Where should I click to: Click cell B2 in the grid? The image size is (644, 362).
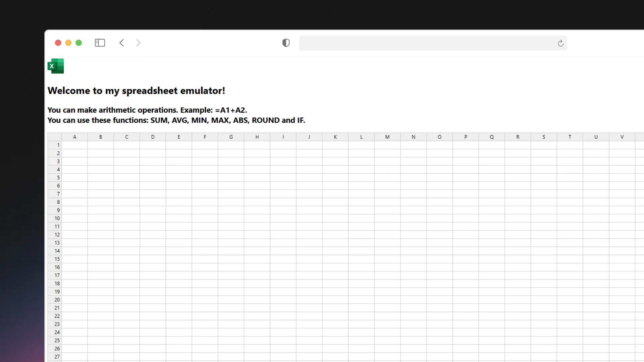click(101, 153)
